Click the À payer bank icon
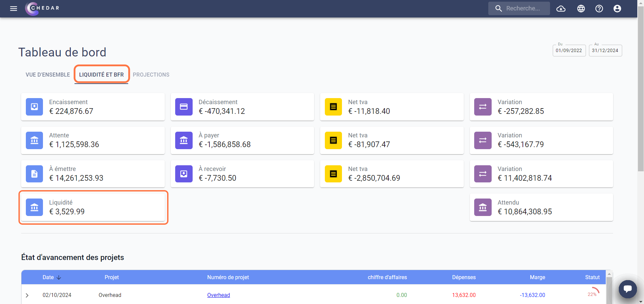The height and width of the screenshot is (304, 644). [184, 140]
